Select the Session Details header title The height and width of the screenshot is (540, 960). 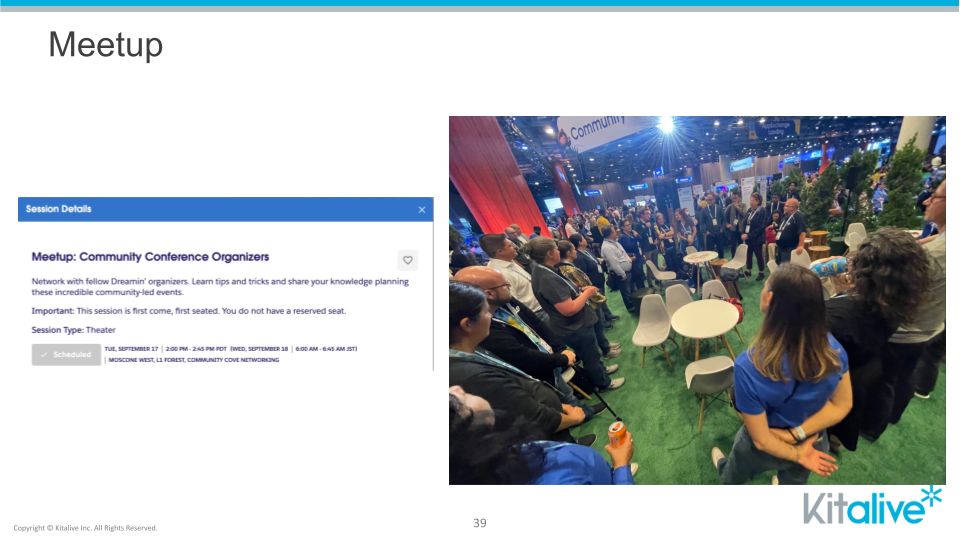click(x=59, y=209)
